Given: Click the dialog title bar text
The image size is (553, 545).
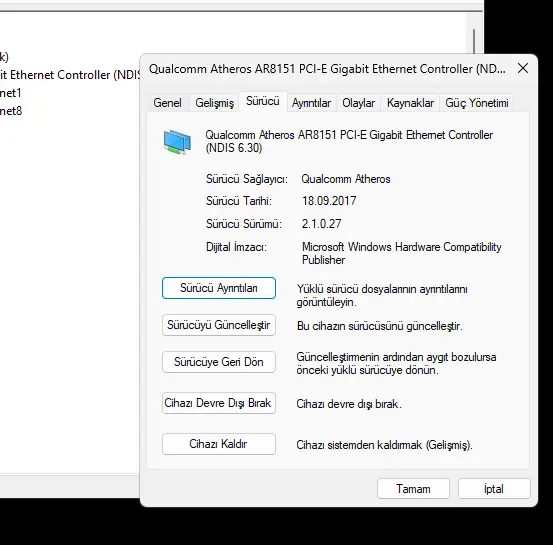Looking at the screenshot, I should tap(327, 69).
